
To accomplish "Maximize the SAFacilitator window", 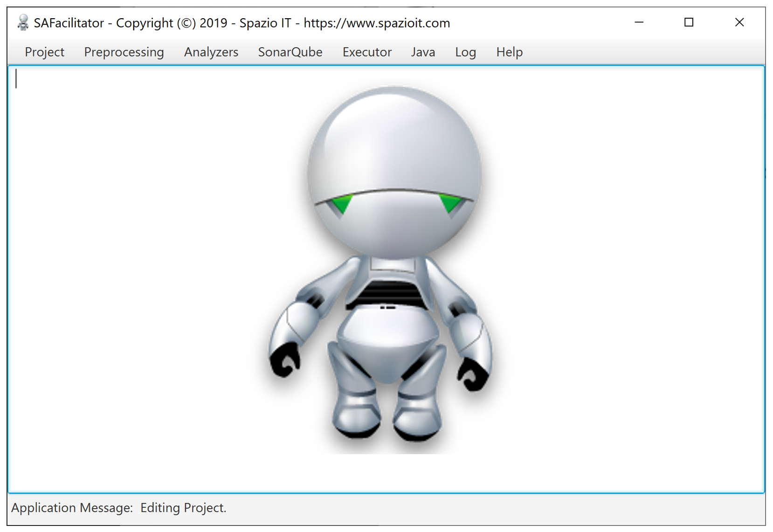I will click(x=689, y=22).
